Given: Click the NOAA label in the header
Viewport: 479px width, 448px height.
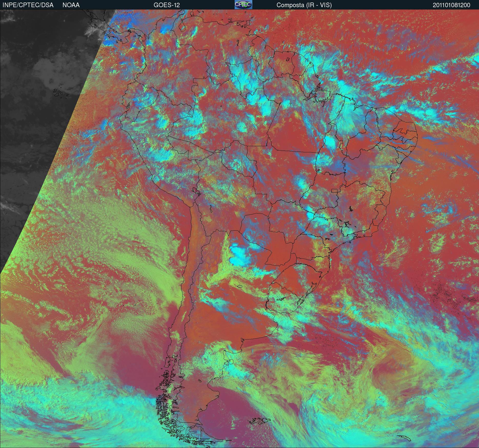Looking at the screenshot, I should [71, 5].
